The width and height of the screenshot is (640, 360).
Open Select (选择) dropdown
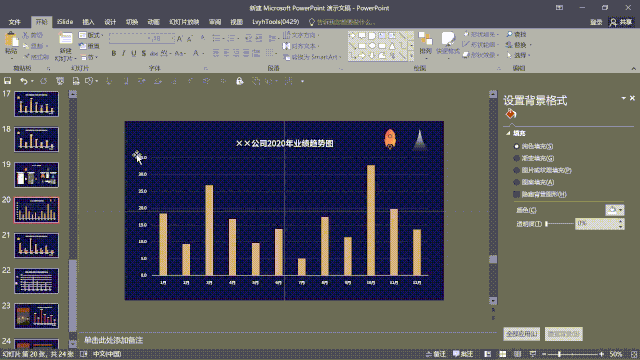click(518, 55)
